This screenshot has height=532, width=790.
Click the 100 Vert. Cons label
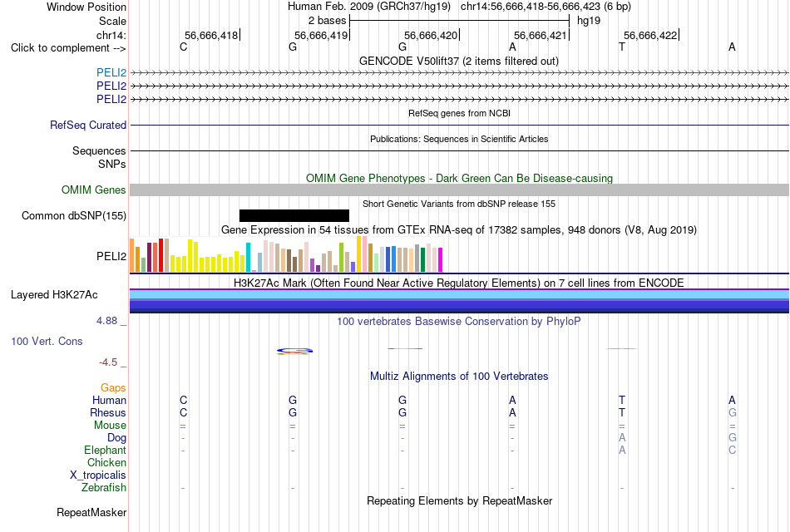point(47,342)
